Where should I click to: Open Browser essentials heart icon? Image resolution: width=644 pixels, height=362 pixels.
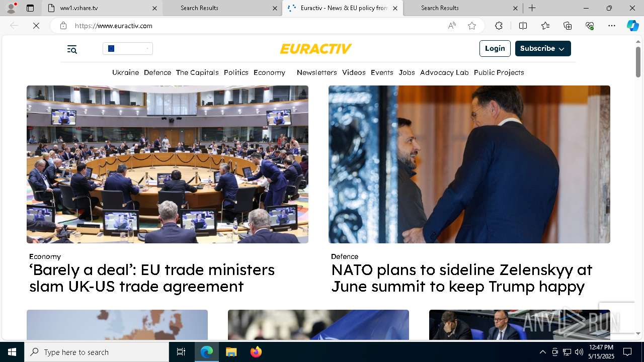pyautogui.click(x=590, y=26)
